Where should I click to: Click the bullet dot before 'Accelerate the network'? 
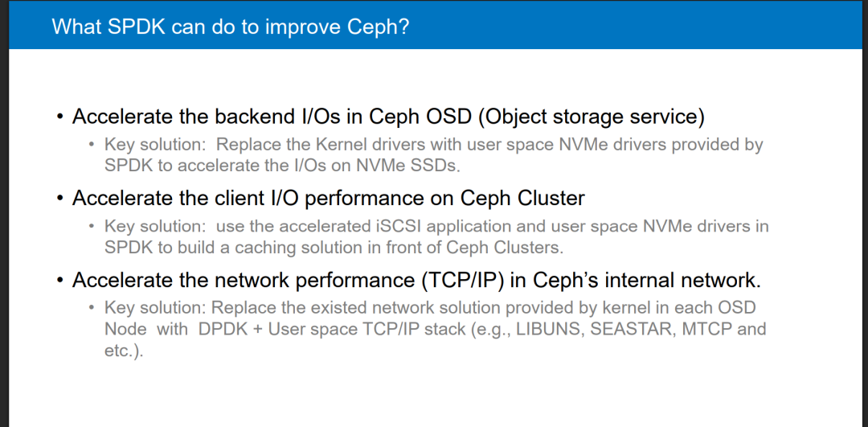pyautogui.click(x=59, y=281)
